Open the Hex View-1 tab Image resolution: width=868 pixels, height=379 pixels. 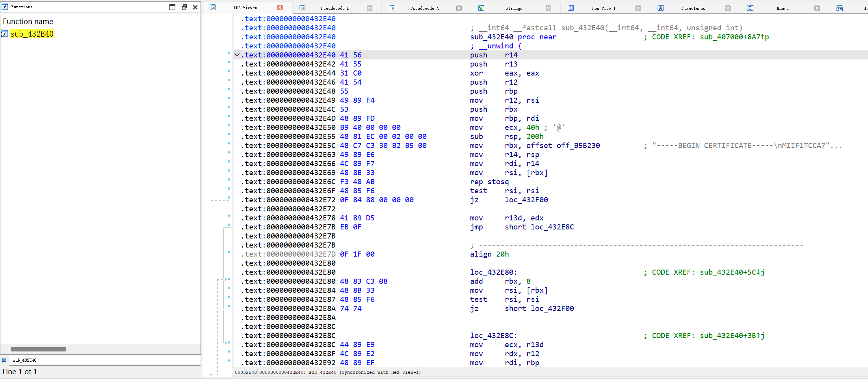click(x=603, y=8)
